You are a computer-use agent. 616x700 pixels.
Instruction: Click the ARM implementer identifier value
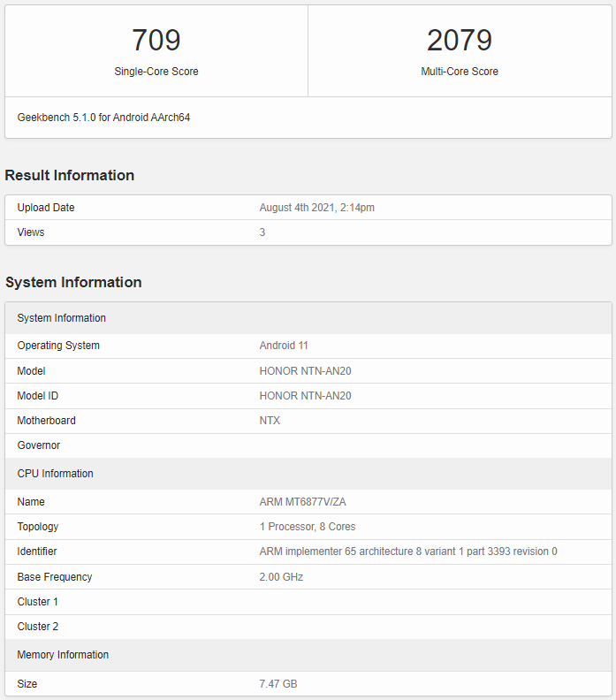[408, 552]
